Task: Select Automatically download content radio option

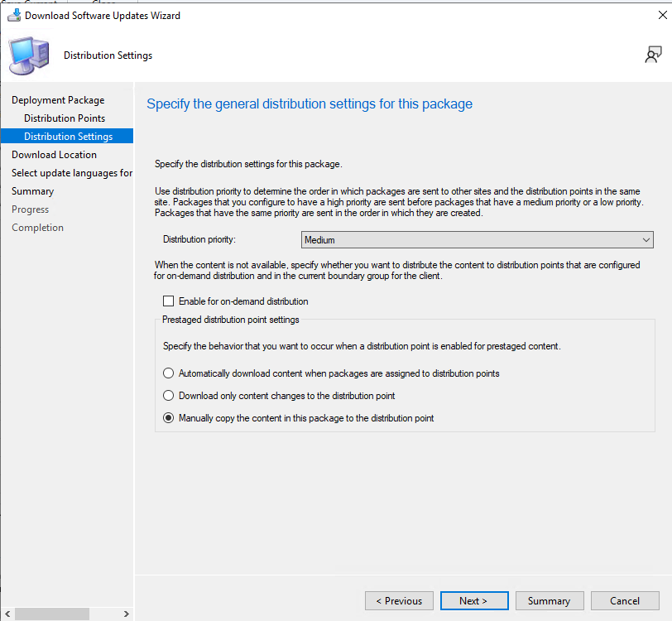Action: pyautogui.click(x=169, y=373)
